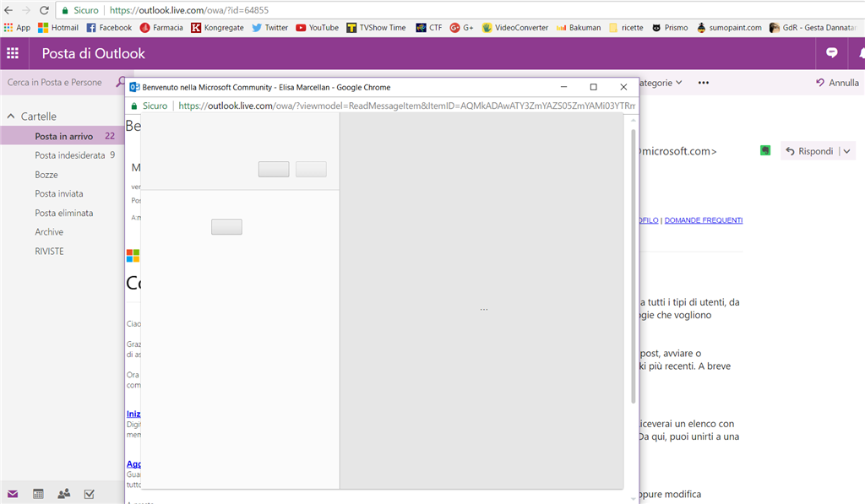Open the Kongregate bookmark
The width and height of the screenshot is (865, 504).
[x=217, y=28]
